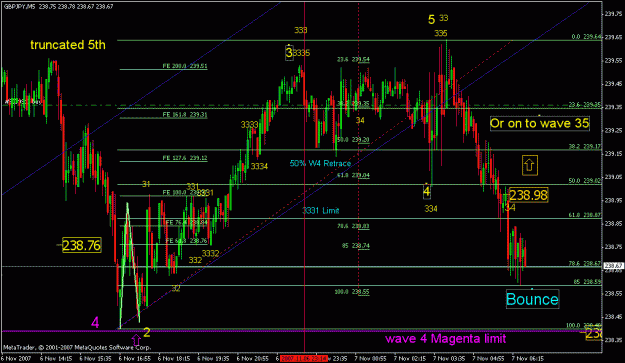
Task: Select the '50% W4 Retrace' annotation
Action: 320,163
